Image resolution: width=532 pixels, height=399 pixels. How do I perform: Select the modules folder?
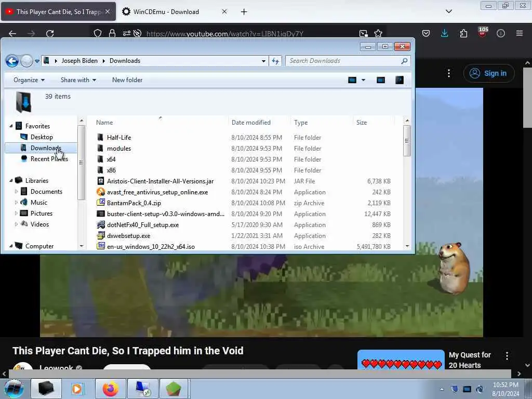coord(119,148)
